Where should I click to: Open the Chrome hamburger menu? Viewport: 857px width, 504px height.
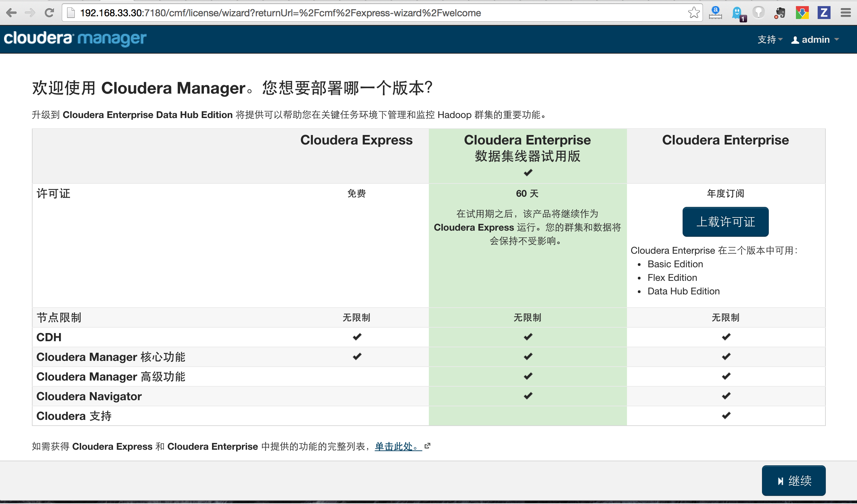[x=845, y=13]
